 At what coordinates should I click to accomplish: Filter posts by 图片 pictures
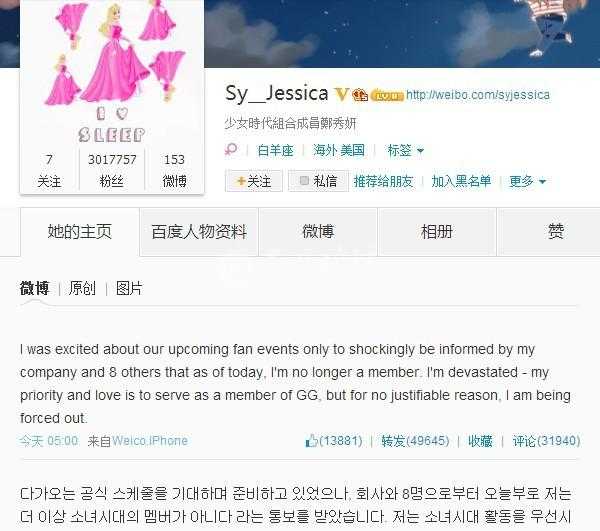click(x=129, y=288)
